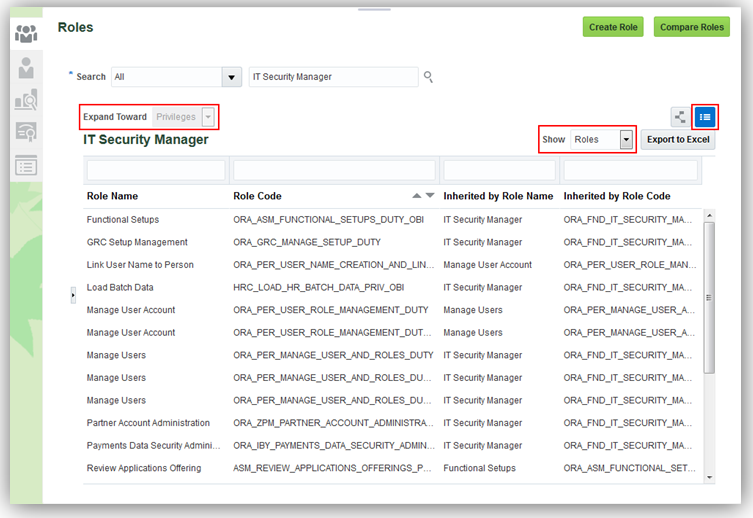Open the Users tab in sidebar
The height and width of the screenshot is (518, 753).
click(x=26, y=67)
